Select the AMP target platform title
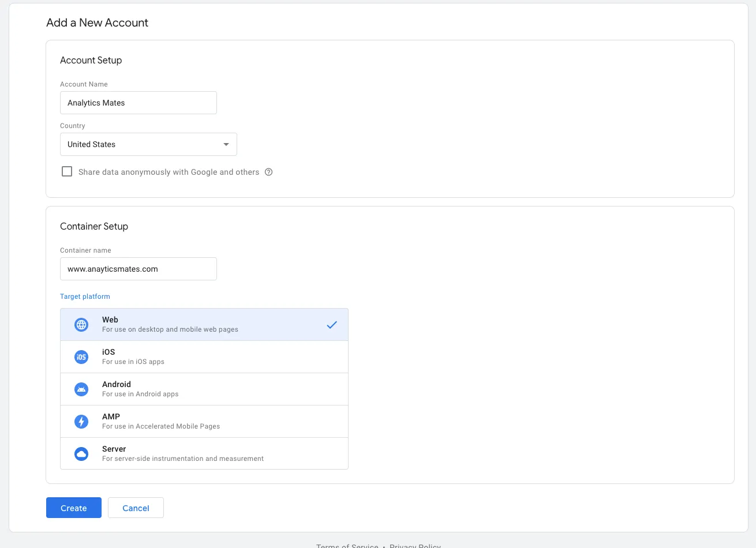 click(x=111, y=416)
